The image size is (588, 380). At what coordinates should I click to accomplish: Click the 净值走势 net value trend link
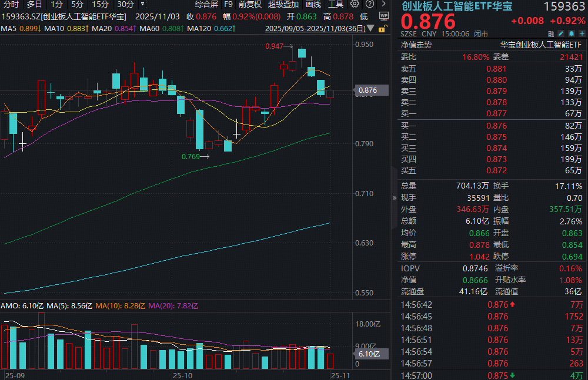coord(416,44)
